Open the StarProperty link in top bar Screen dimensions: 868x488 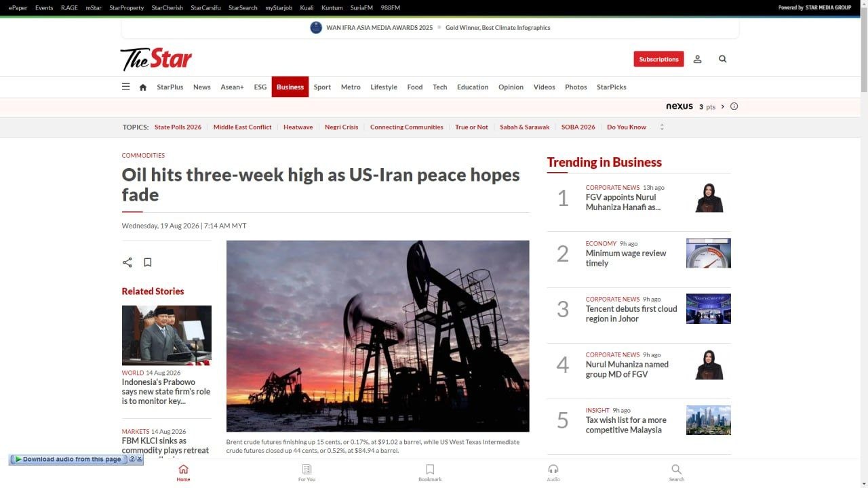[127, 7]
